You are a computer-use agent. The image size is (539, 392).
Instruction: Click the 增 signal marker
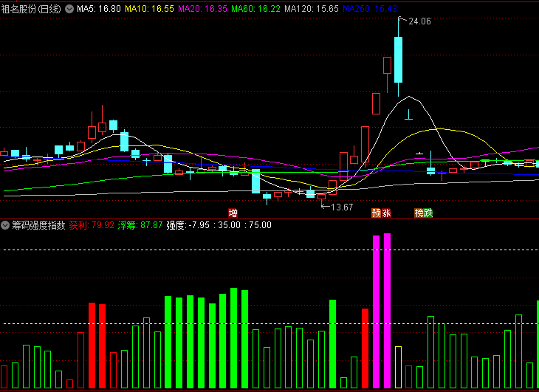click(233, 213)
